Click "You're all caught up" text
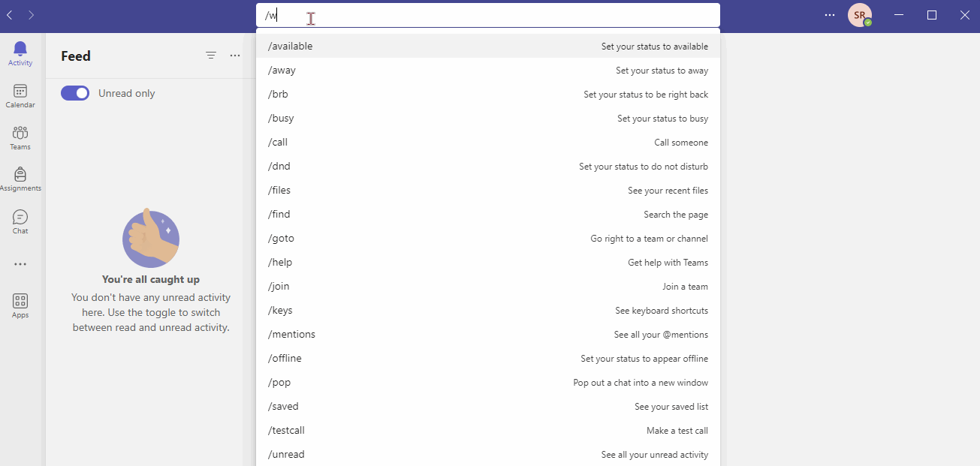The height and width of the screenshot is (466, 980). click(151, 279)
